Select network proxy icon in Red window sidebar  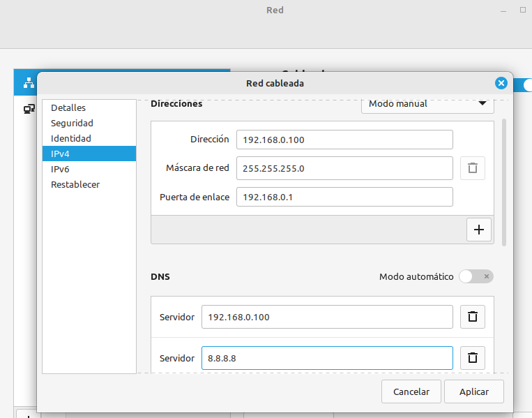click(29, 109)
